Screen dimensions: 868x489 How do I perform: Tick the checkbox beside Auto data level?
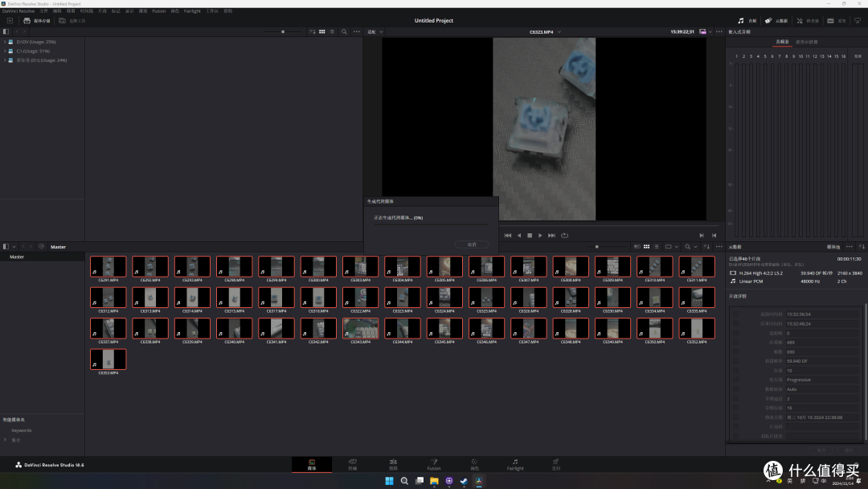pyautogui.click(x=735, y=389)
